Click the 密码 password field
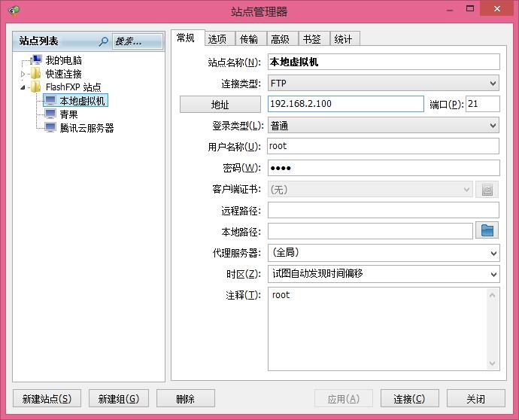 click(384, 168)
